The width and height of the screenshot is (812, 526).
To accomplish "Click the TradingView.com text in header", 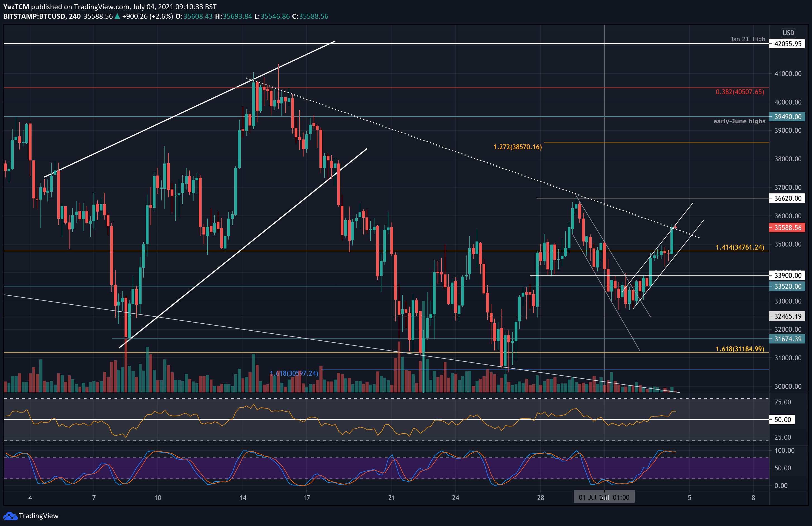I will 102,6.
